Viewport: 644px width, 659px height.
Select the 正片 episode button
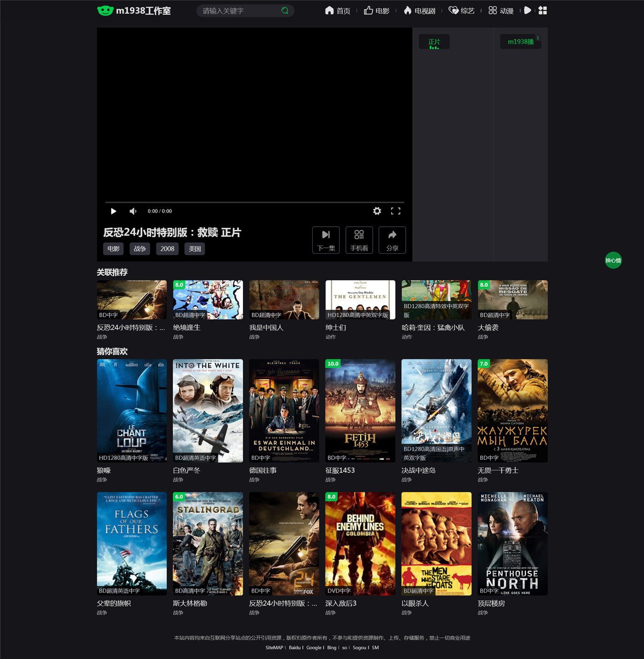click(434, 42)
